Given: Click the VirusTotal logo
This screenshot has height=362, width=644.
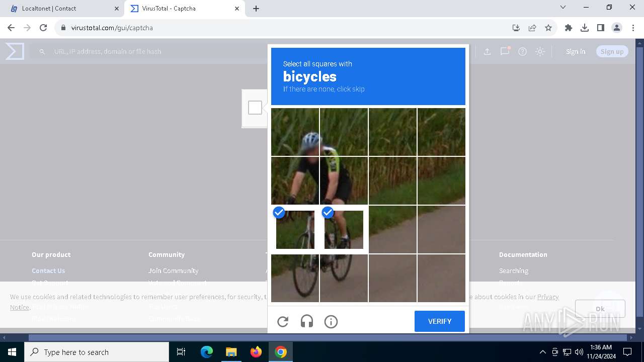Looking at the screenshot, I should tap(15, 51).
